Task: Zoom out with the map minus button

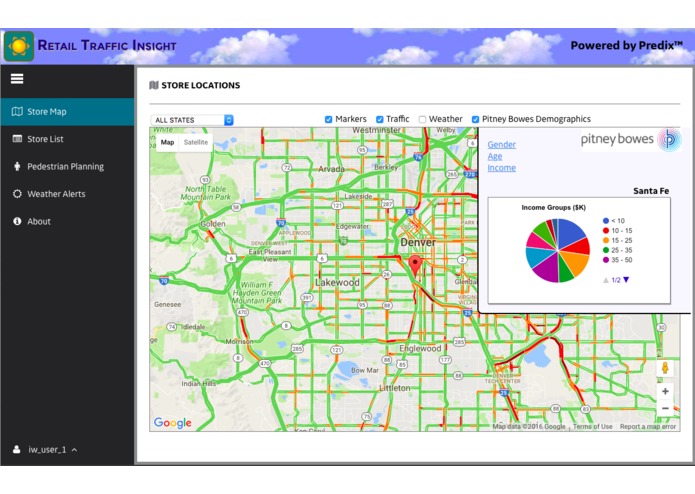Action: pos(665,408)
